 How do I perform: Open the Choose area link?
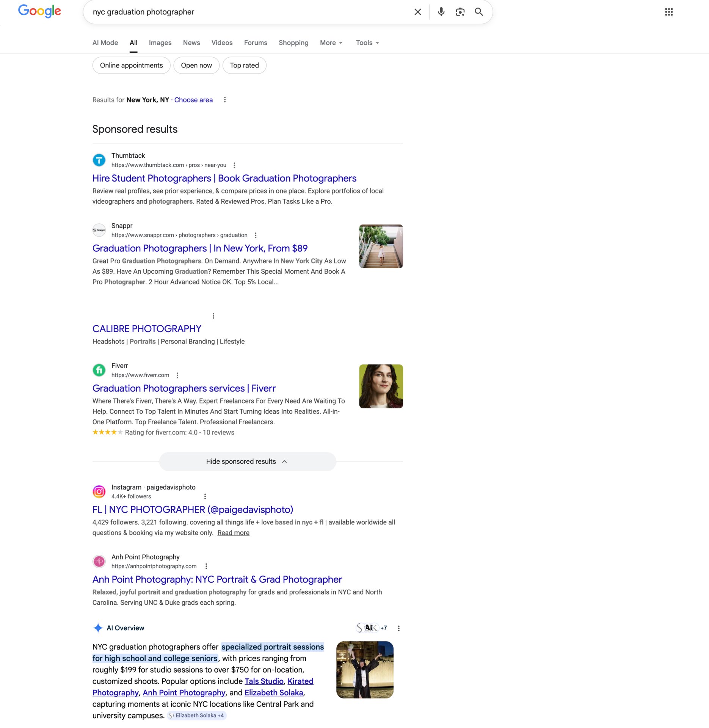193,100
